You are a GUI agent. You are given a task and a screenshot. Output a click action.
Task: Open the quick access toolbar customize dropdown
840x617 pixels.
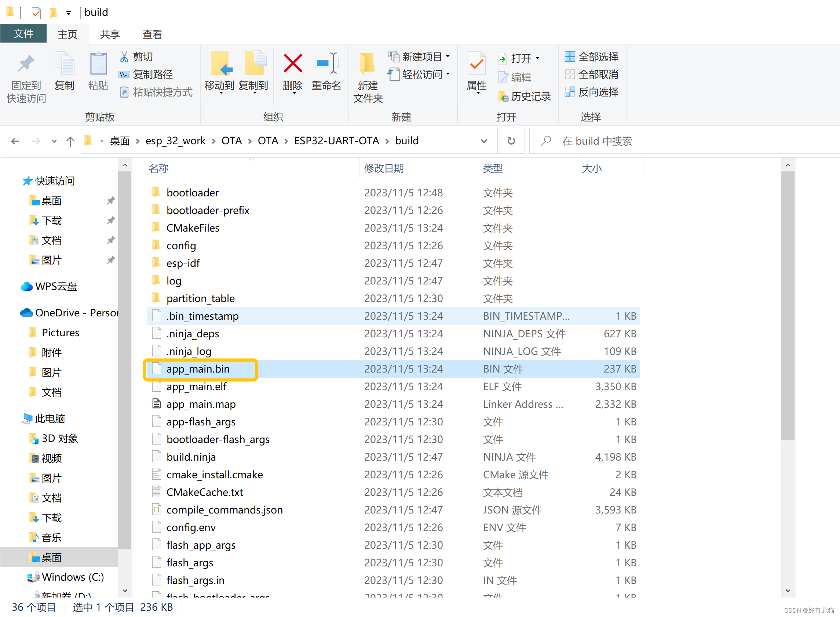68,13
